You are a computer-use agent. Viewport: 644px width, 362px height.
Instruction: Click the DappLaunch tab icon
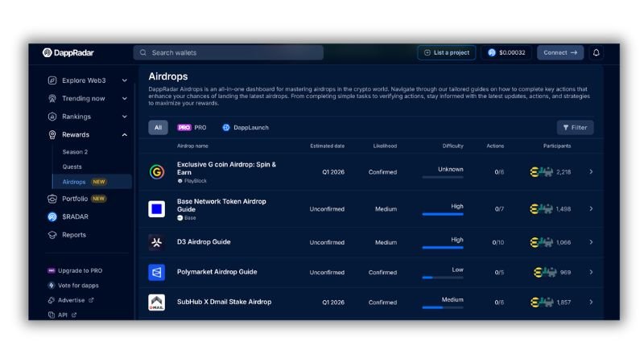(226, 128)
